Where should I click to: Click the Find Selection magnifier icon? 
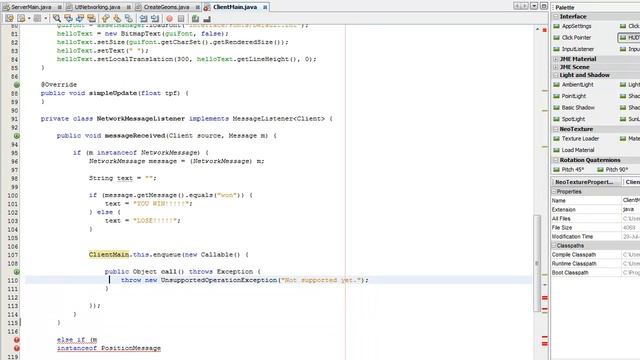tap(57, 18)
